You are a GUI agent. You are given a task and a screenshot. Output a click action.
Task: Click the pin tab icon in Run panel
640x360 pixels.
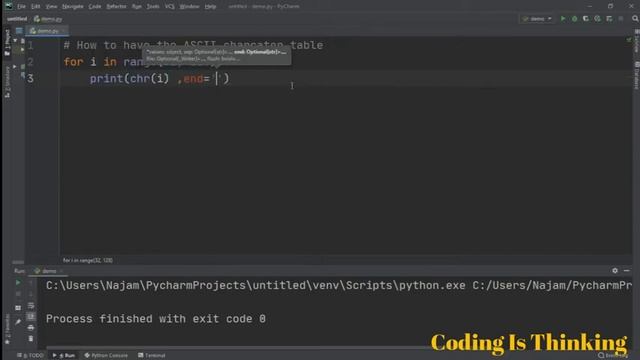[18, 322]
